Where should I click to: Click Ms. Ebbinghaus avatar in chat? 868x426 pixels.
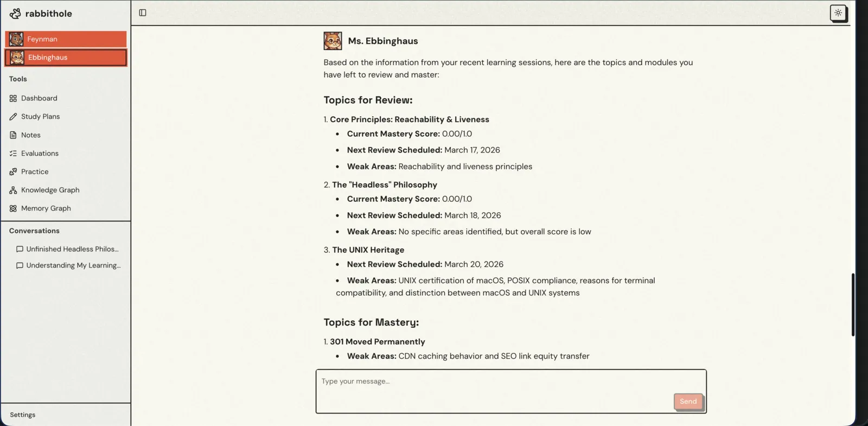tap(333, 41)
